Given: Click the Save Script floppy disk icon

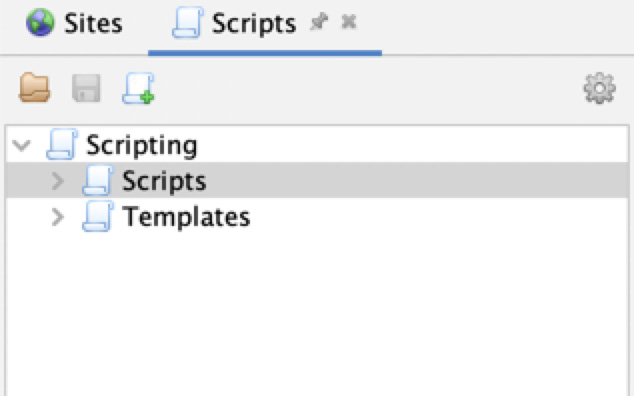Looking at the screenshot, I should pyautogui.click(x=86, y=88).
